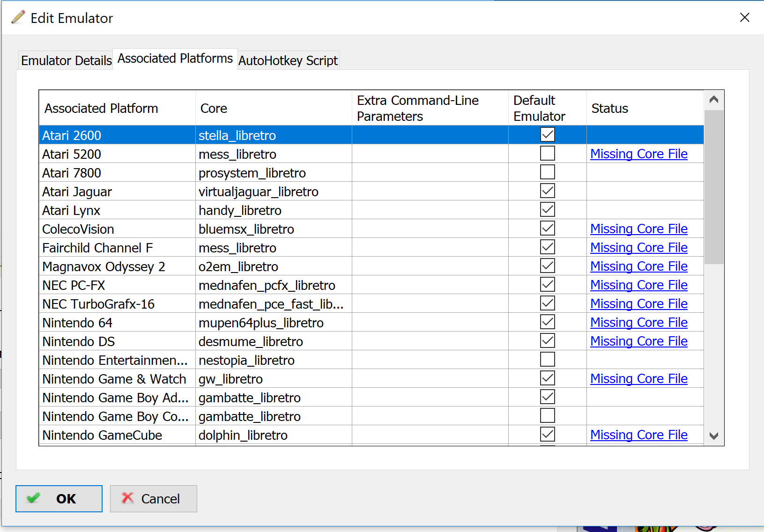Uncheck Default Emulator for ColecoVision
764x532 pixels.
548,229
